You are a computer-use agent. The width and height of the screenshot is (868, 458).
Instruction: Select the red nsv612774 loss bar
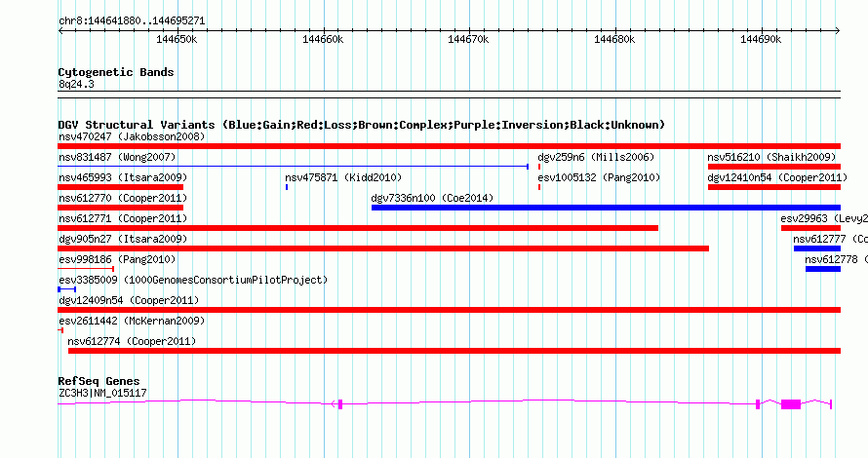(x=454, y=351)
